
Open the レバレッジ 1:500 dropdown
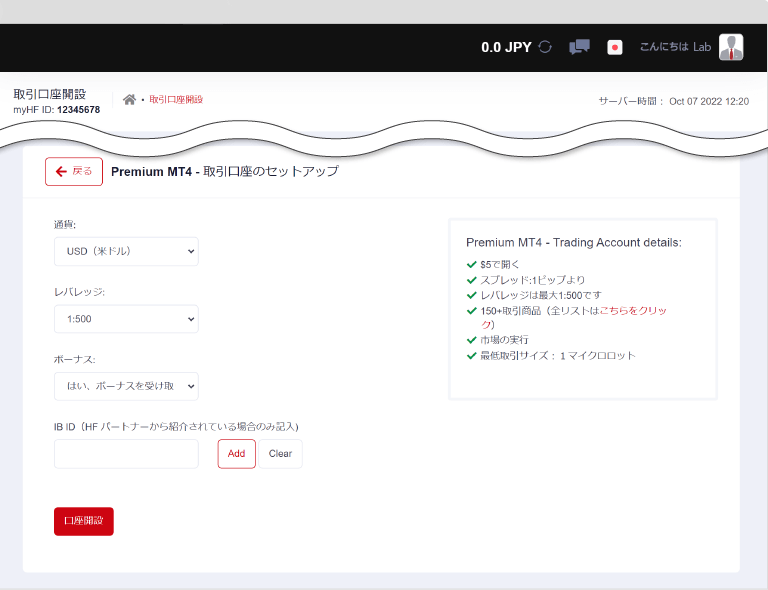[126, 319]
